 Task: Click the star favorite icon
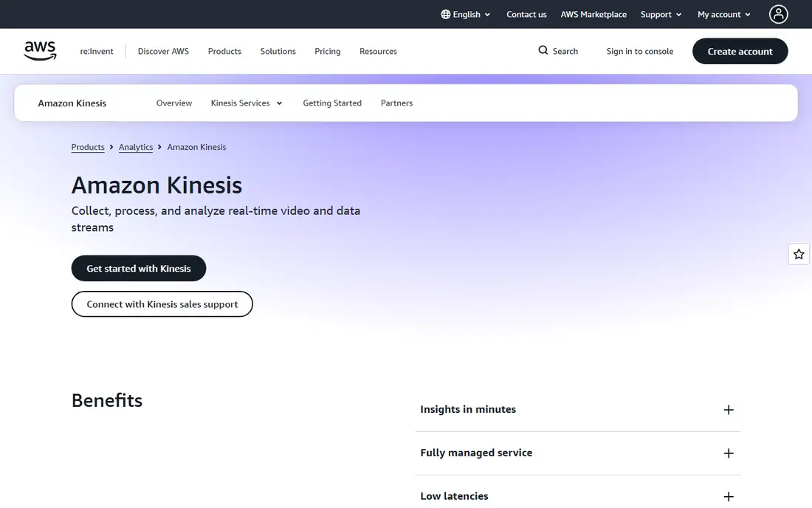[x=799, y=254]
